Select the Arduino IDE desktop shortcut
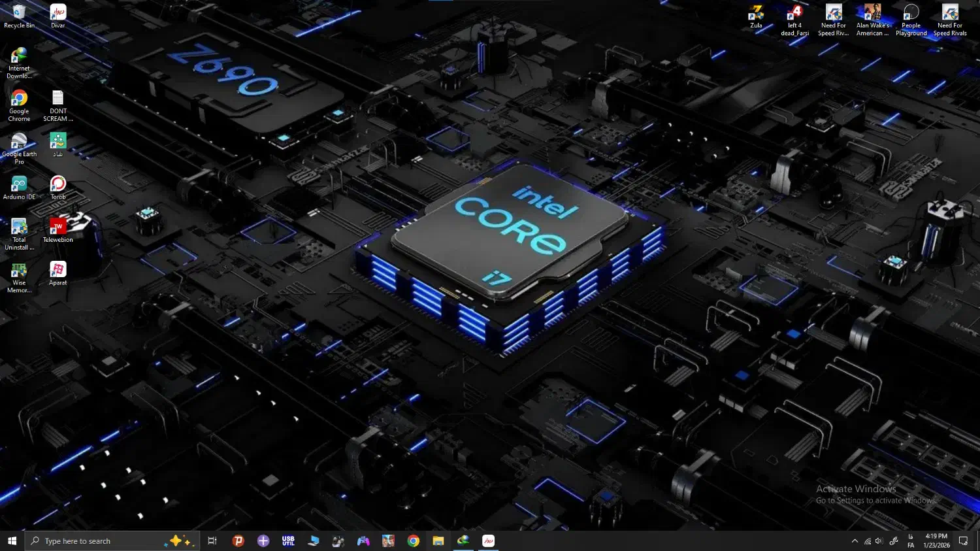980x551 pixels. (x=19, y=186)
